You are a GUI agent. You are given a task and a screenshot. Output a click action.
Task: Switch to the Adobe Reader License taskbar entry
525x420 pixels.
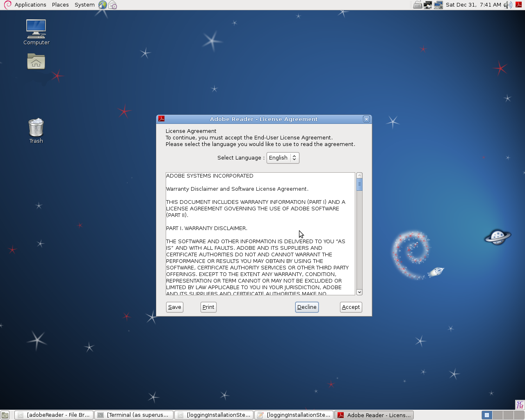click(x=374, y=415)
